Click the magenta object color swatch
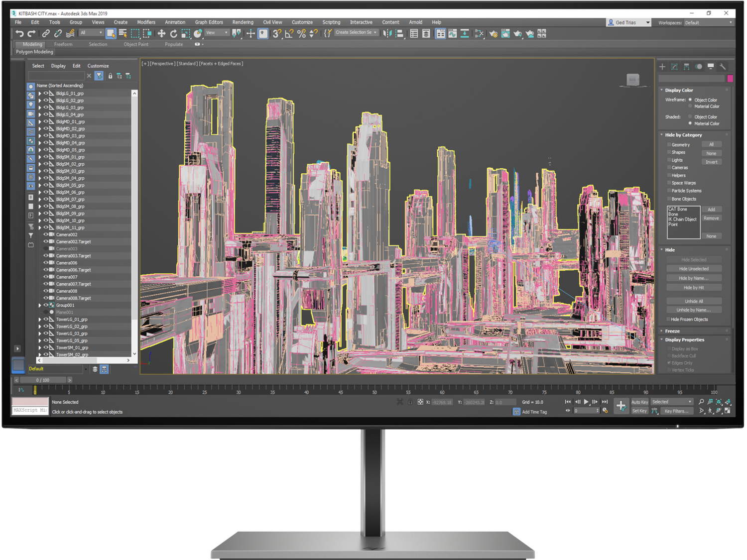747x560 pixels. pos(730,79)
